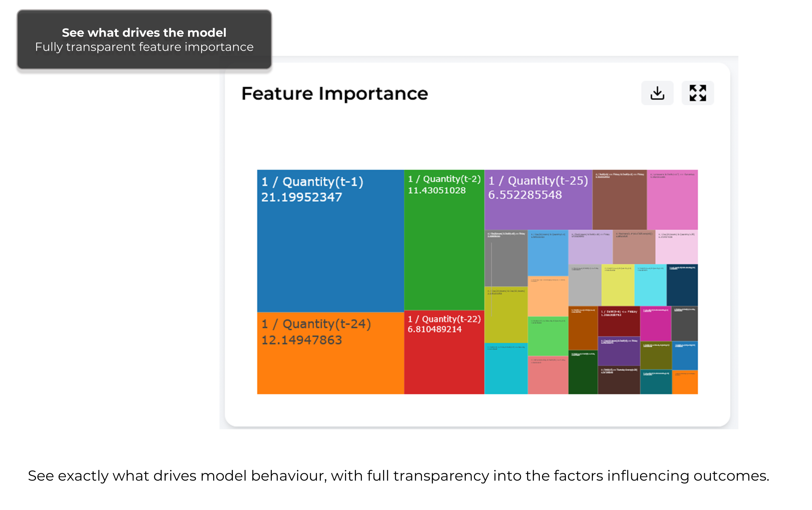Click the burnt orange treemap cell
This screenshot has height=510, width=812.
point(583,328)
